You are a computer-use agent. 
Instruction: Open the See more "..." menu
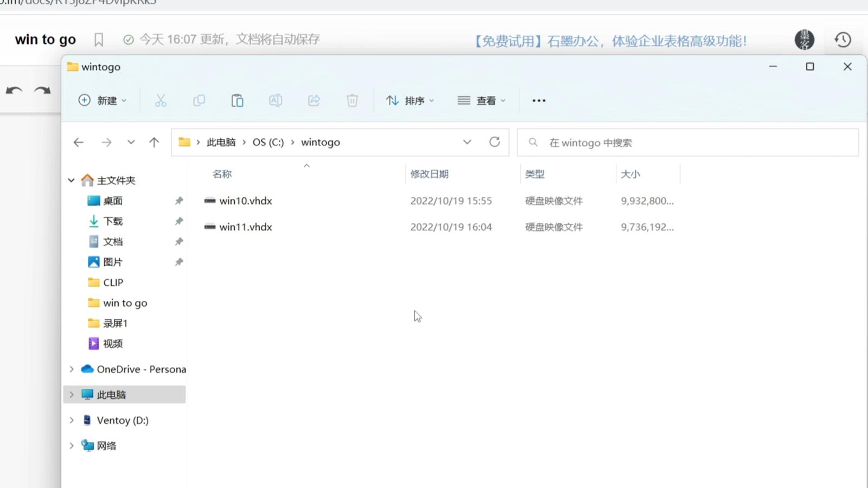pyautogui.click(x=538, y=100)
